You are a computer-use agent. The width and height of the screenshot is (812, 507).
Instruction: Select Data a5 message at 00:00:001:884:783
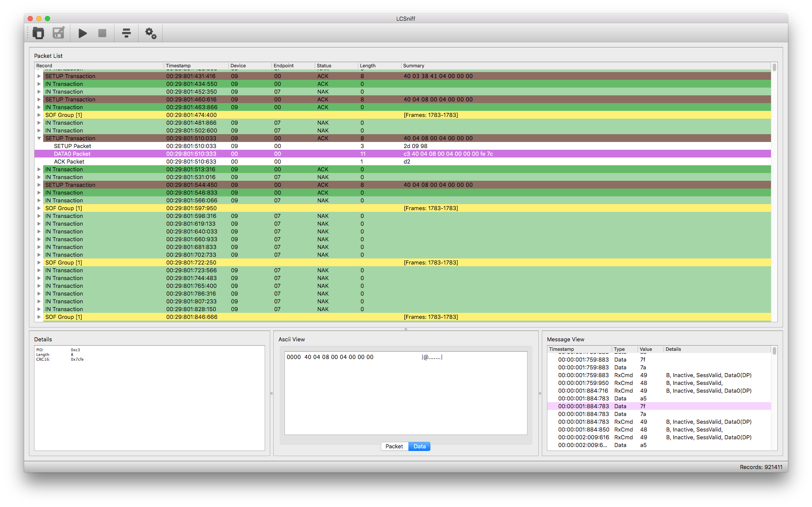coord(659,399)
